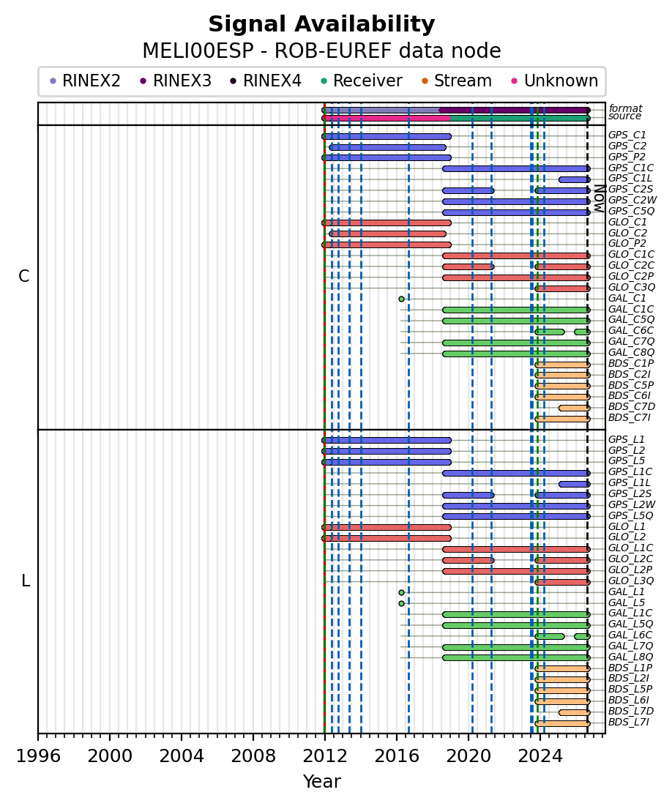Click the C section label
This screenshot has width=672, height=806.
point(23,277)
